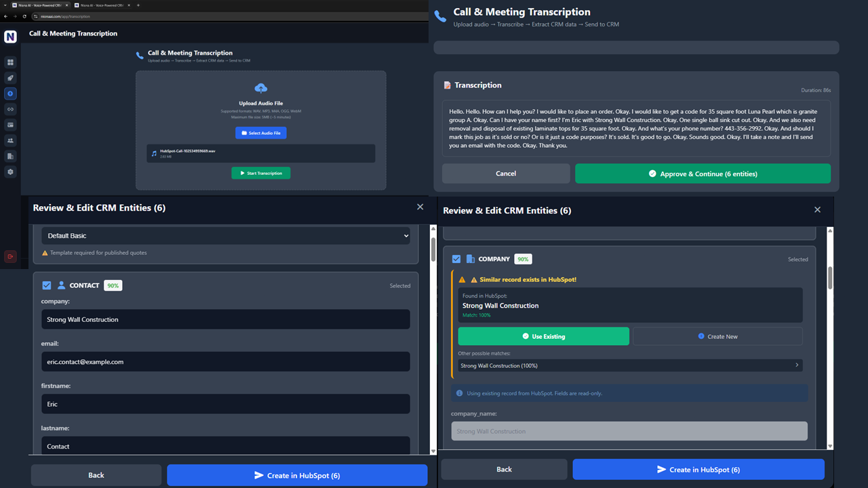Open the card icon in the sidebar

click(10, 125)
